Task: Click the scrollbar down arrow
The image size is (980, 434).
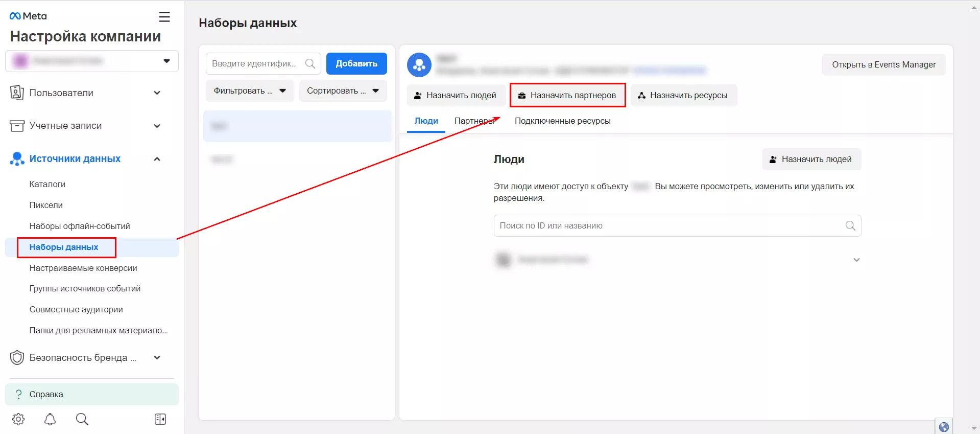Action: pos(974,428)
